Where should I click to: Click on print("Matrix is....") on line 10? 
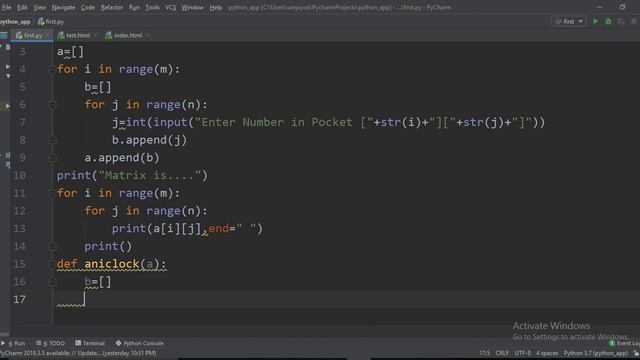132,176
